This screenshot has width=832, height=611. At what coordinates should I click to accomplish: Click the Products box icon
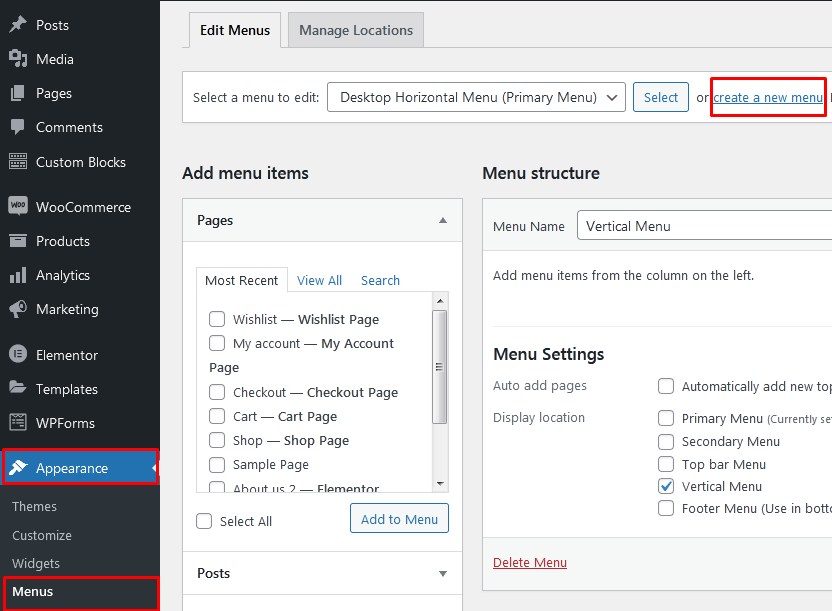(18, 241)
